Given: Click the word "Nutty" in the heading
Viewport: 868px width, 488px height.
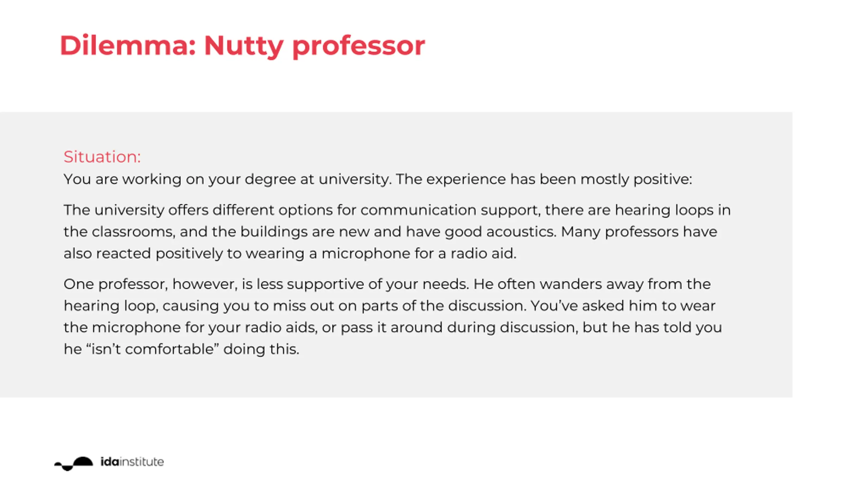Looking at the screenshot, I should [x=243, y=45].
